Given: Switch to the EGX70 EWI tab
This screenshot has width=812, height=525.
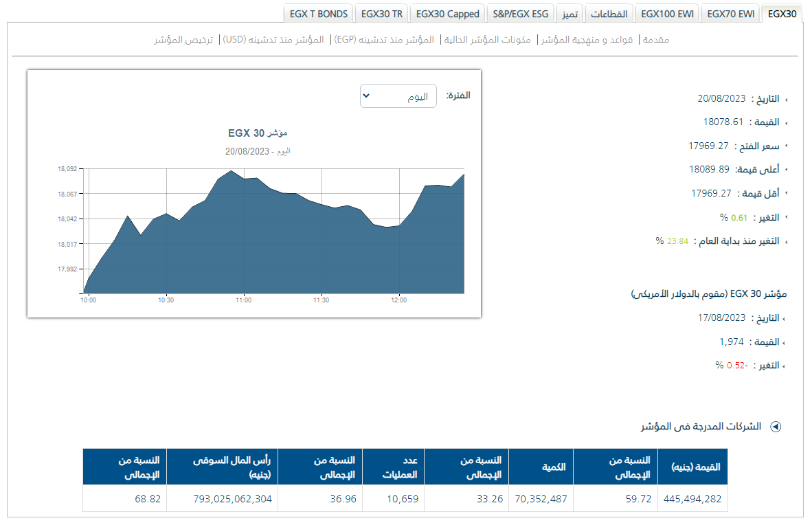Looking at the screenshot, I should pyautogui.click(x=730, y=14).
